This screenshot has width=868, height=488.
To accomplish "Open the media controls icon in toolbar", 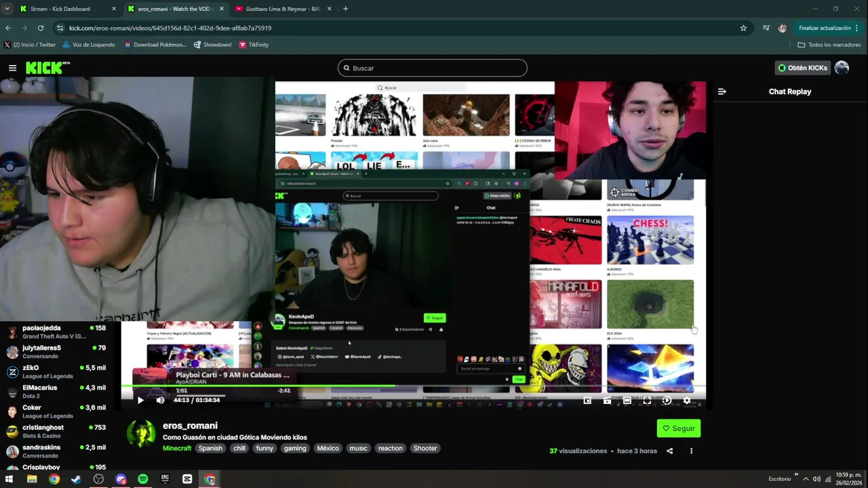I will [x=766, y=28].
